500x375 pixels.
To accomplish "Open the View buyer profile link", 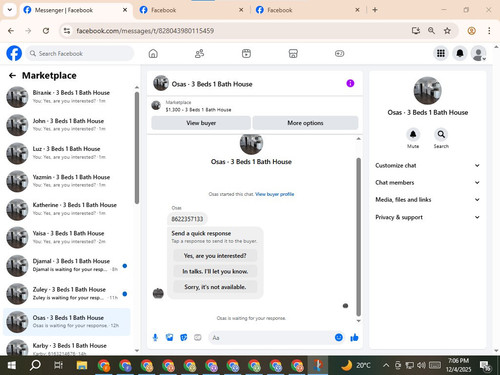I will point(275,194).
